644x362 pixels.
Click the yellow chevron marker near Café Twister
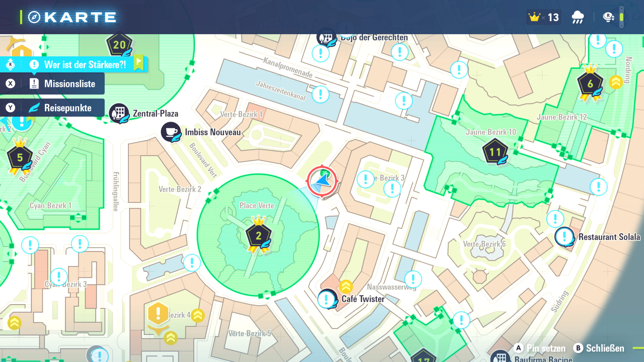(345, 287)
